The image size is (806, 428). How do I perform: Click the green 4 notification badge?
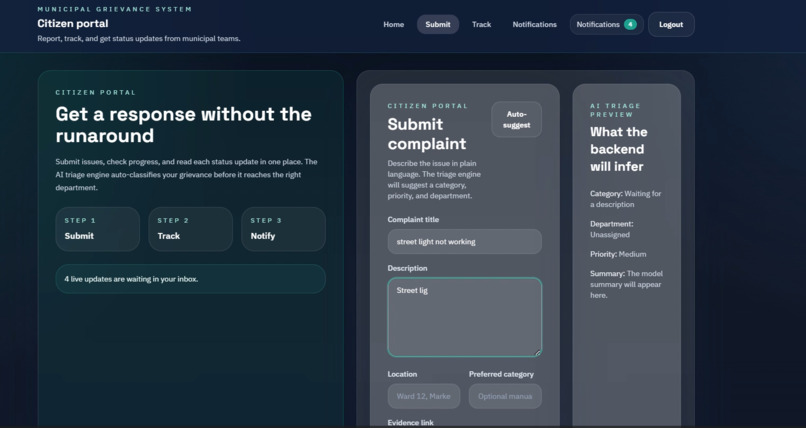tap(630, 24)
